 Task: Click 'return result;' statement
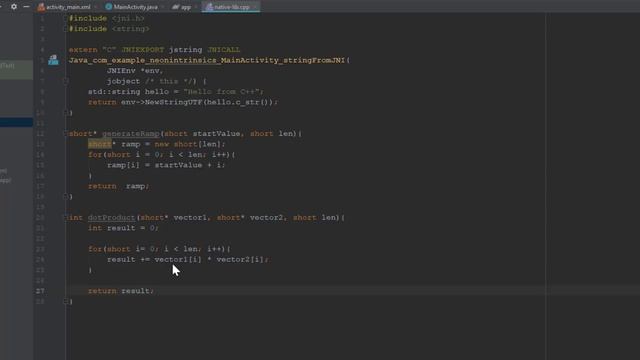[x=121, y=291]
